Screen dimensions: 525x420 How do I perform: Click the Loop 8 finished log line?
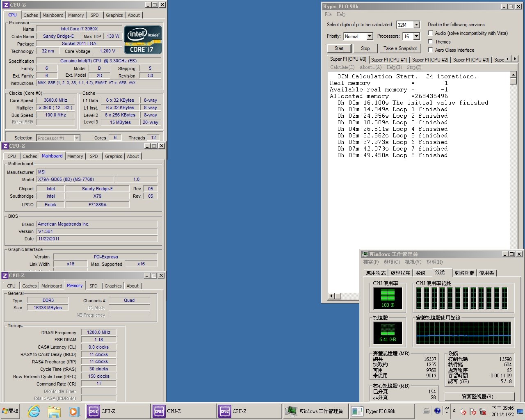coord(392,155)
